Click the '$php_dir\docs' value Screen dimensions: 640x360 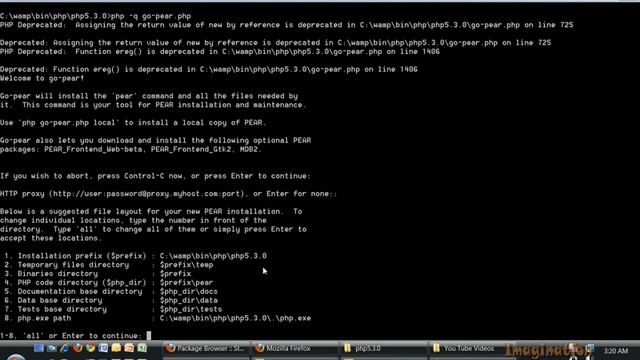[x=189, y=291]
